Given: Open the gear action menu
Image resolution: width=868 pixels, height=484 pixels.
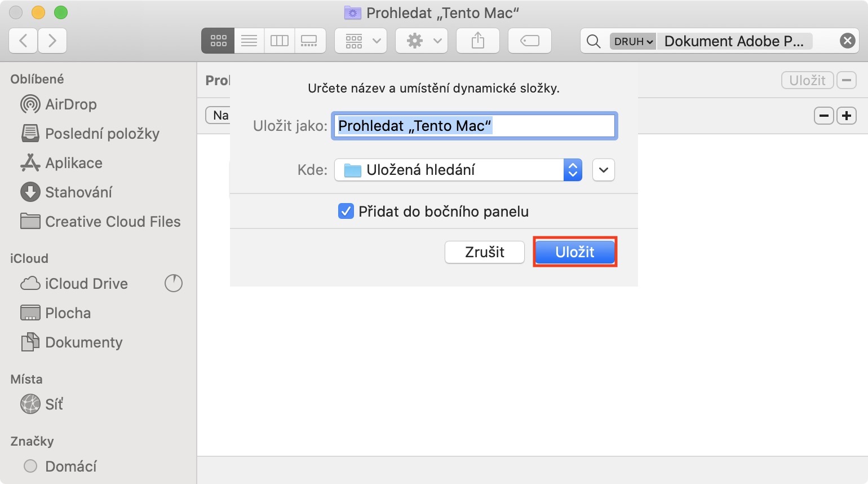Looking at the screenshot, I should (422, 41).
